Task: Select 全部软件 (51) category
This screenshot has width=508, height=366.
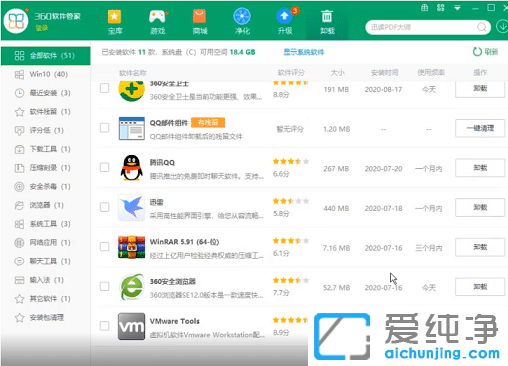Action: point(46,56)
